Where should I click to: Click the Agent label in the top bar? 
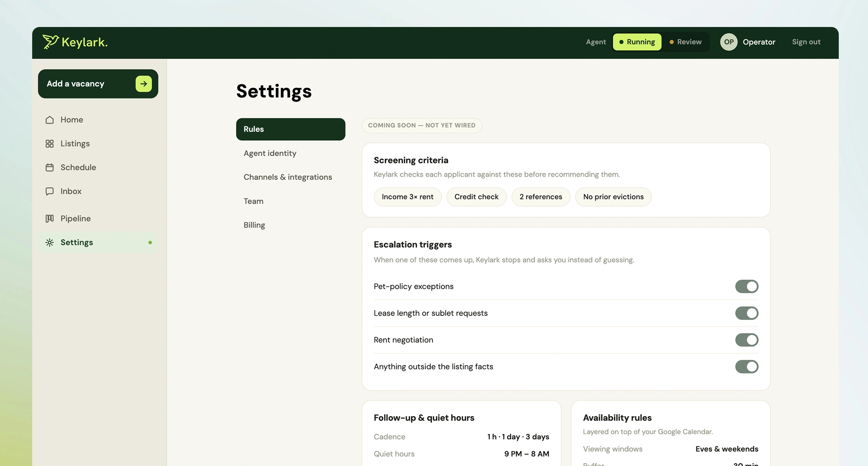tap(596, 42)
